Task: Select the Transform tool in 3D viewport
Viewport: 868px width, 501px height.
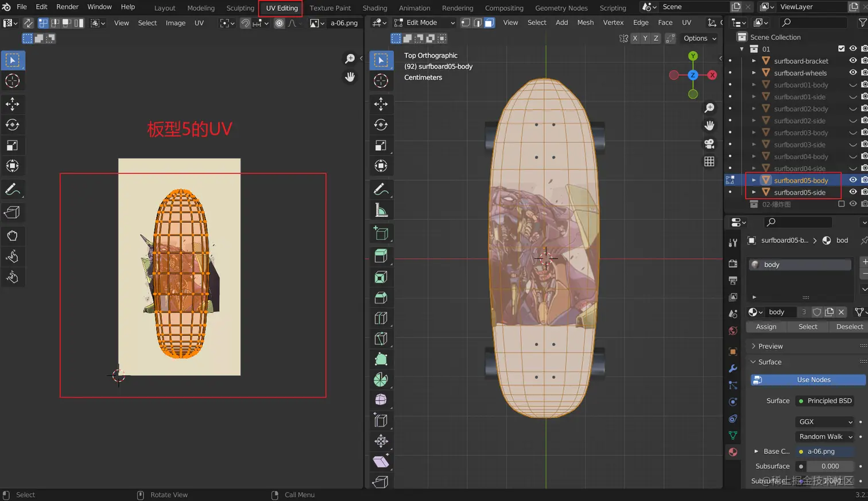Action: 381,166
